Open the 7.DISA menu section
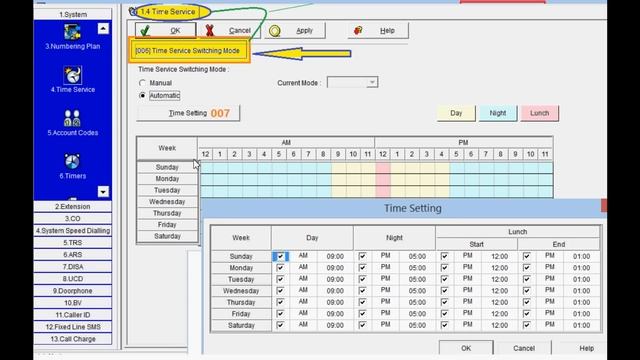Viewport: 640px width, 360px height. pyautogui.click(x=73, y=267)
